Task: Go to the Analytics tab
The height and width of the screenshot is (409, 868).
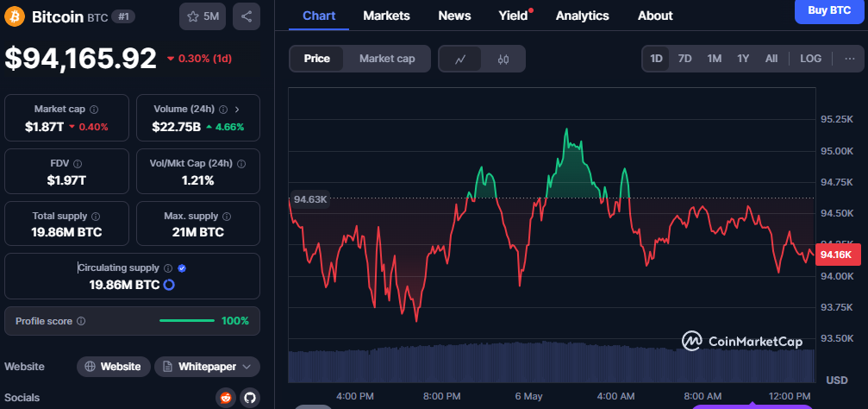Action: click(x=583, y=16)
